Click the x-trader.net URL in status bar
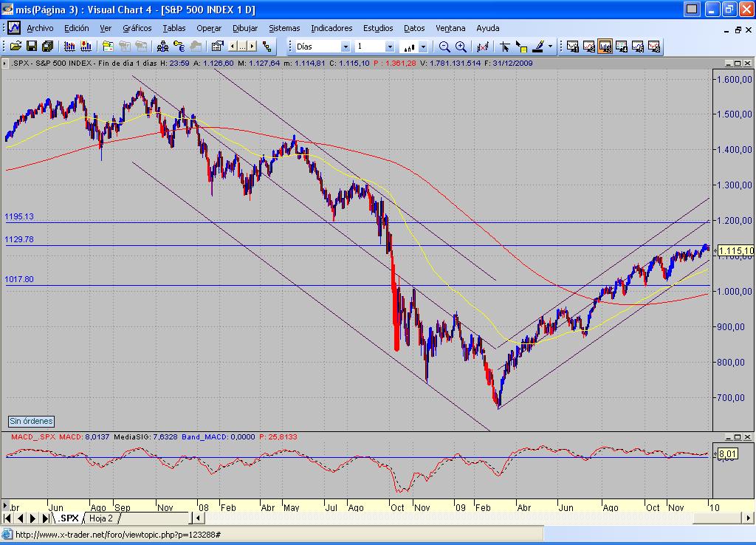756x545 pixels. 118,535
